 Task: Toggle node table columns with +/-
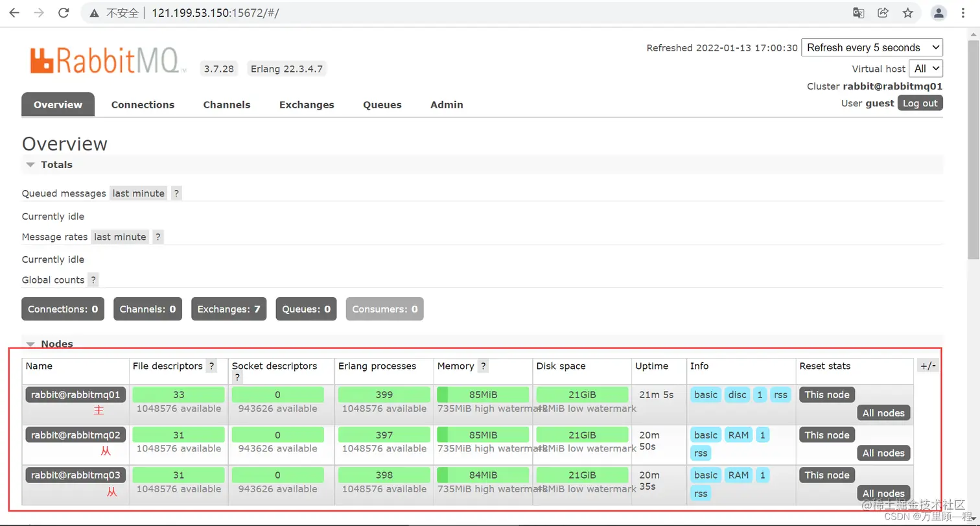point(927,366)
